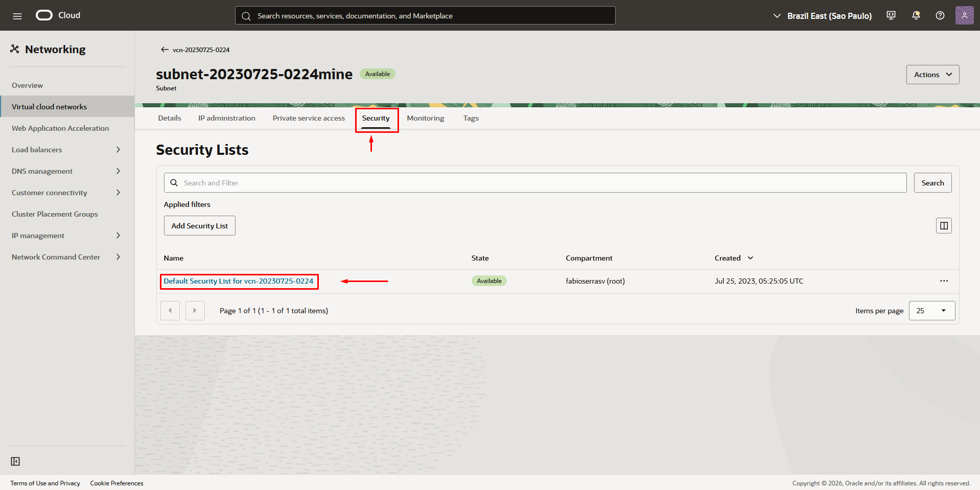This screenshot has height=490, width=980.
Task: Click the Add Security List button
Action: (x=200, y=226)
